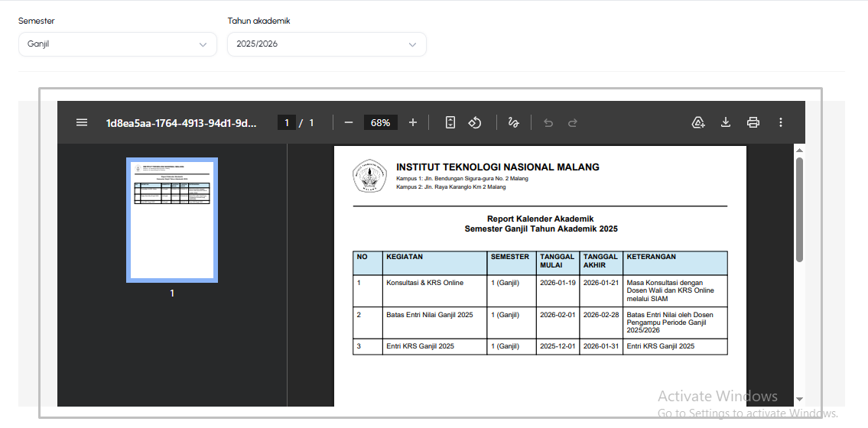Click the 'Report Kalender Akademik' heading
This screenshot has width=868, height=428.
click(540, 219)
